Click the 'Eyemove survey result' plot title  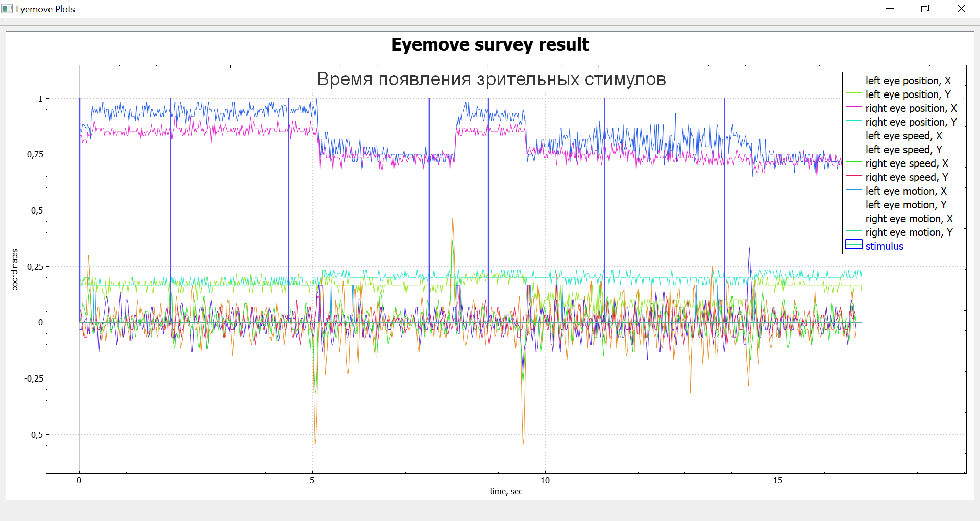[489, 45]
